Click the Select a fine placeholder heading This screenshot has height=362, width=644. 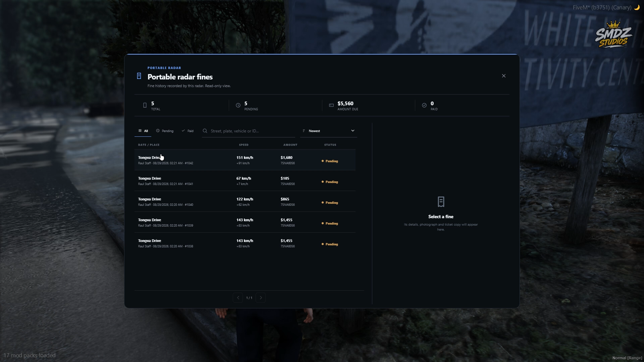pos(441,217)
